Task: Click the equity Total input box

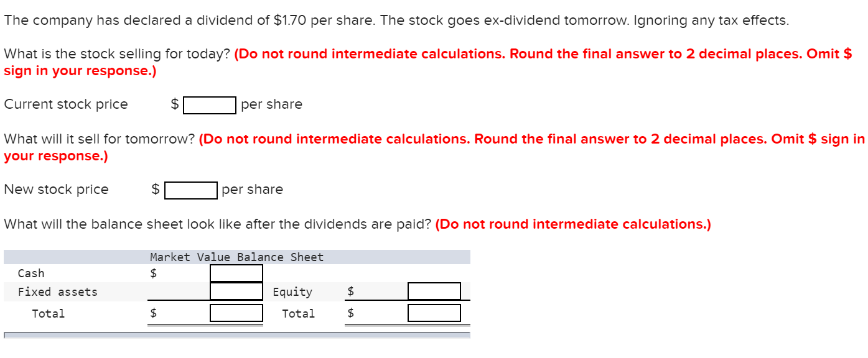Action: (432, 312)
